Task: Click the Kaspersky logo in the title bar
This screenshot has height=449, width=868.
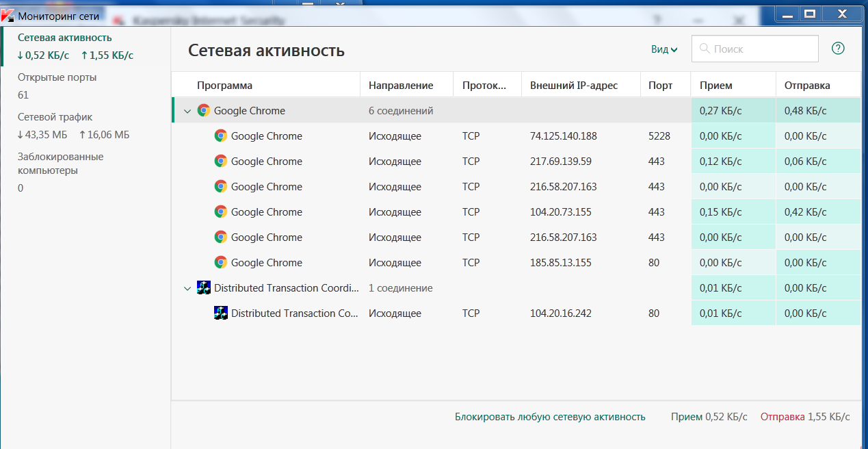Action: point(8,15)
